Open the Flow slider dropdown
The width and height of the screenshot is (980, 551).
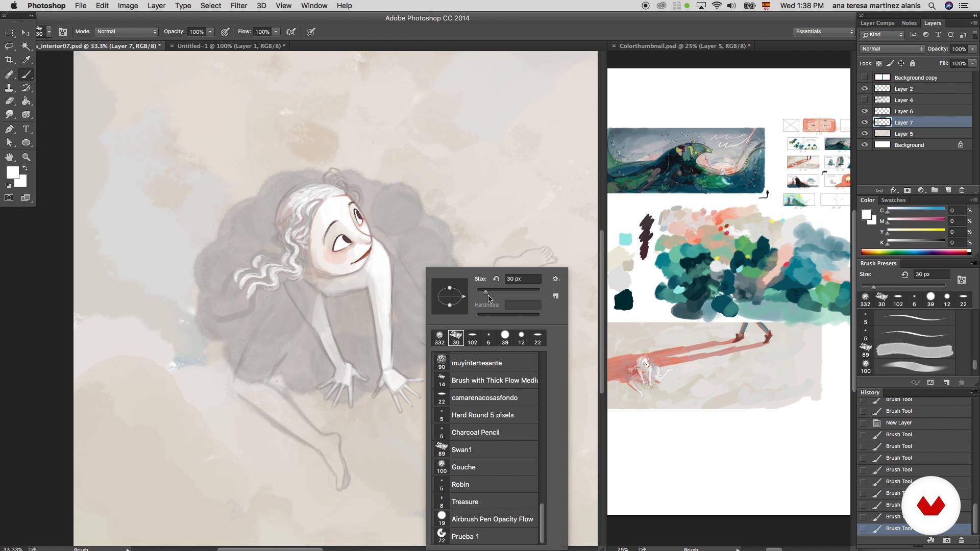coord(276,32)
